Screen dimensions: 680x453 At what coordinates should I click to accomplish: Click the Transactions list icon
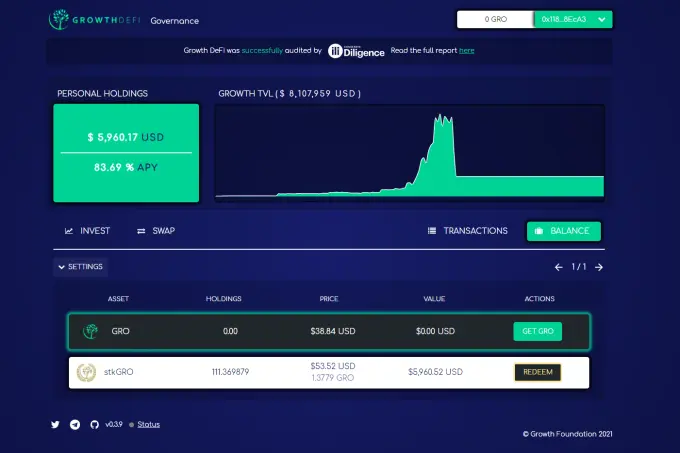432,231
